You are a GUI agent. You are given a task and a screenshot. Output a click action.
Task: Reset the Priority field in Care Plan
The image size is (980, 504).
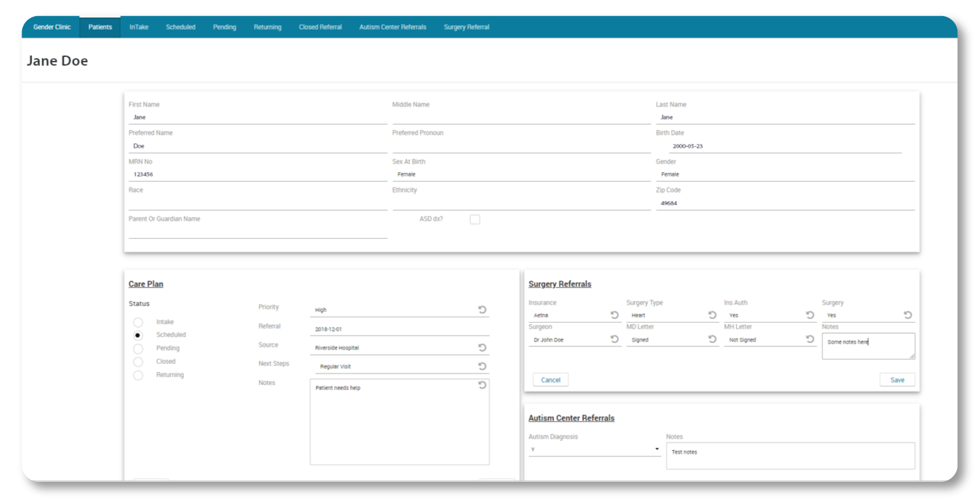(x=483, y=309)
